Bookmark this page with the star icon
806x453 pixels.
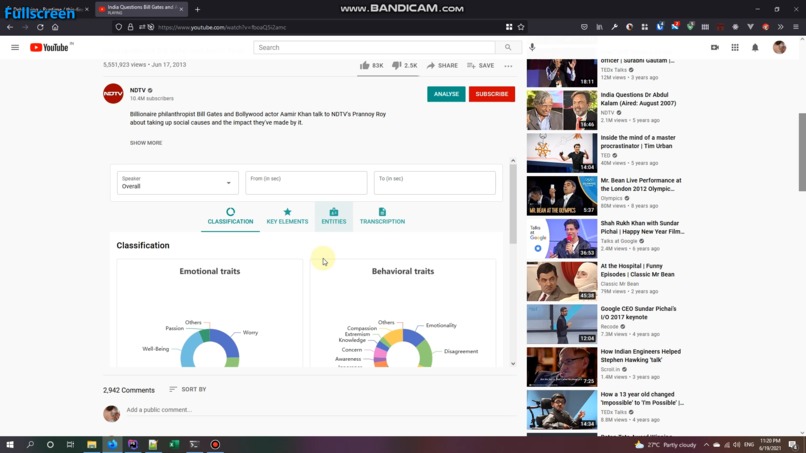(521, 27)
